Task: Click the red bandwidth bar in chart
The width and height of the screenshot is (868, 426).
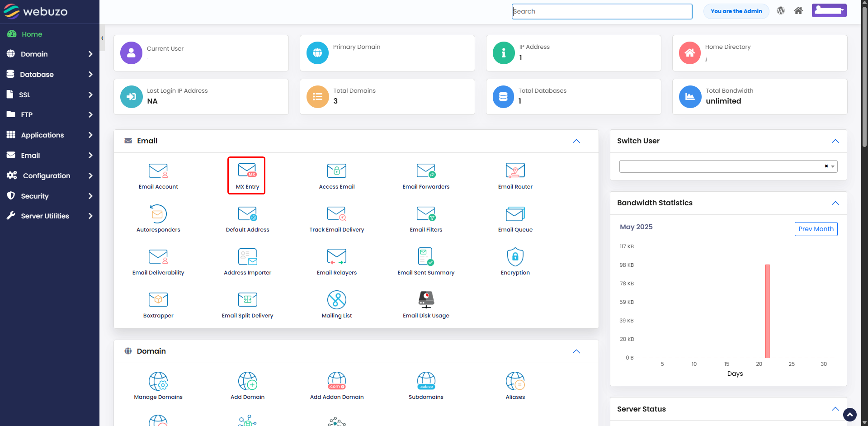Action: tap(767, 311)
